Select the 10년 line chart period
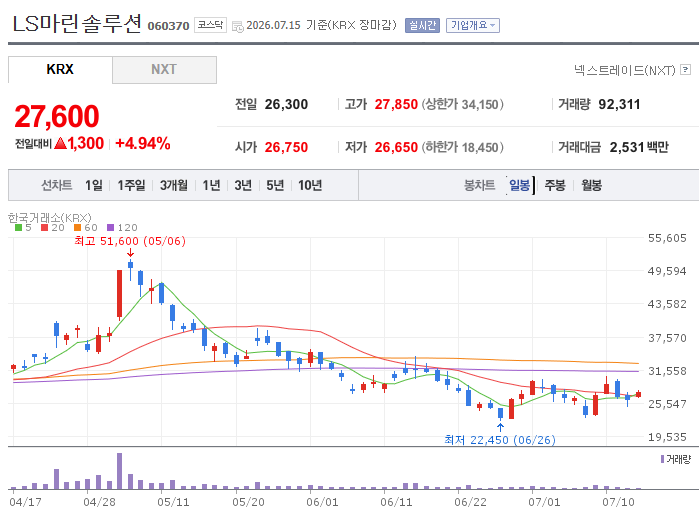Screen dimensions: 699x512 pos(310,185)
